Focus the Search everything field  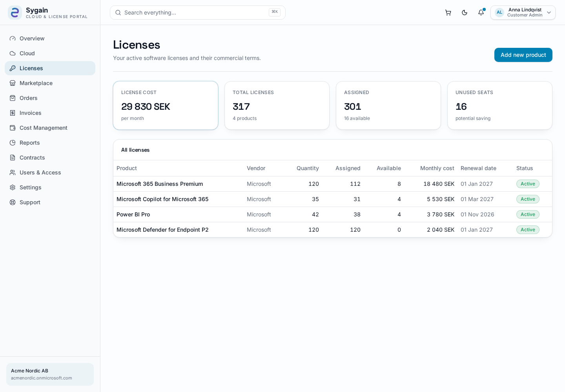point(198,13)
